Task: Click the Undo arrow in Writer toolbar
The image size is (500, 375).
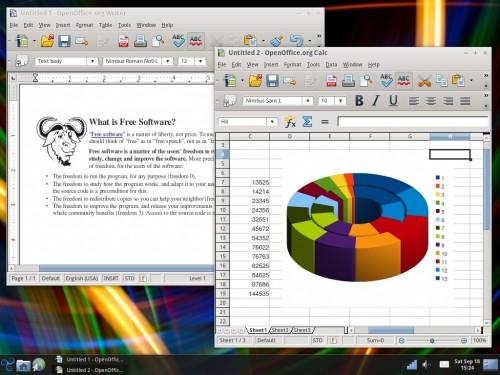Action: pos(296,40)
